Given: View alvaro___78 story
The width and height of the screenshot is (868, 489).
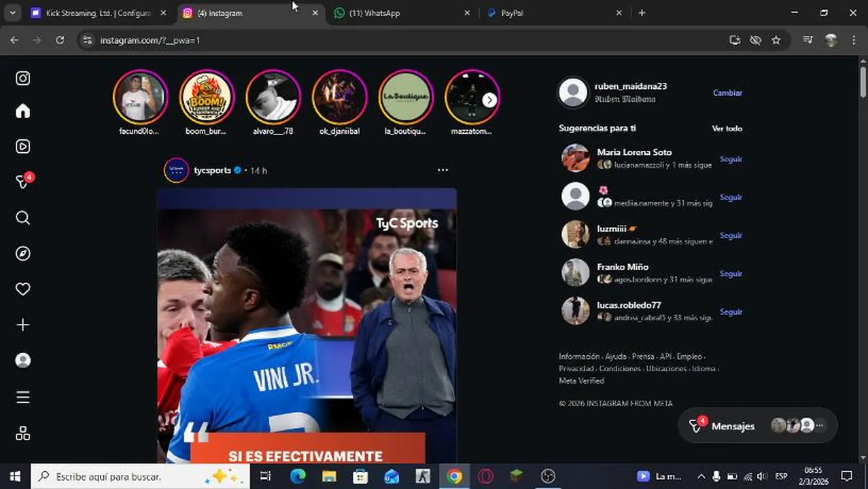Looking at the screenshot, I should (273, 97).
